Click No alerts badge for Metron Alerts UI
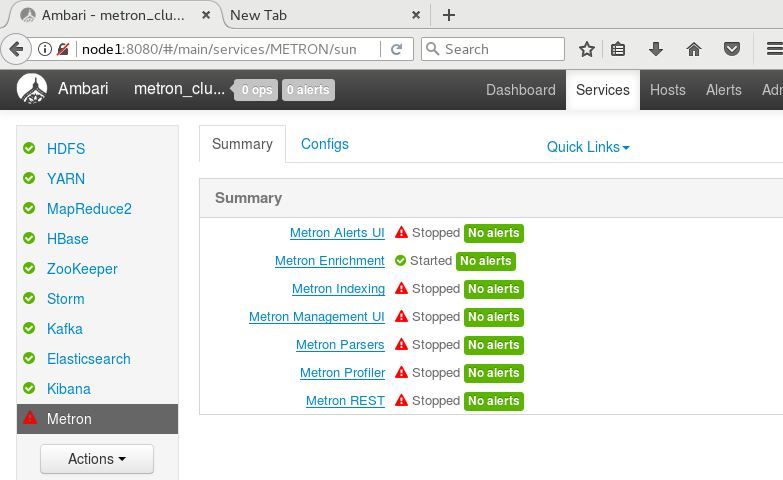This screenshot has width=783, height=480. coord(493,233)
